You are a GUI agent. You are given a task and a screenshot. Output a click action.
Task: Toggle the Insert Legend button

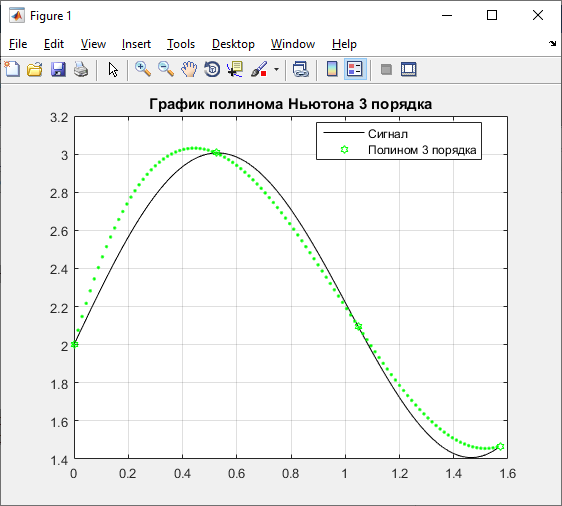pyautogui.click(x=355, y=69)
